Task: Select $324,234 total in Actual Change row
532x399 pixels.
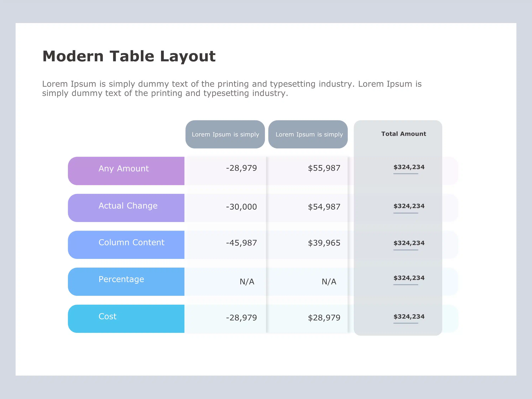Action: [409, 206]
